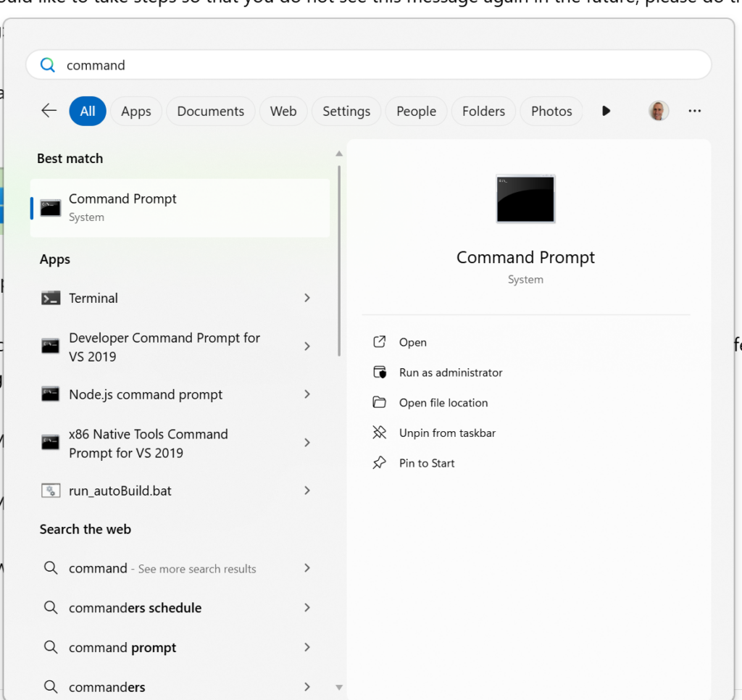742x700 pixels.
Task: Show more filter tabs with play arrow
Action: [x=606, y=111]
